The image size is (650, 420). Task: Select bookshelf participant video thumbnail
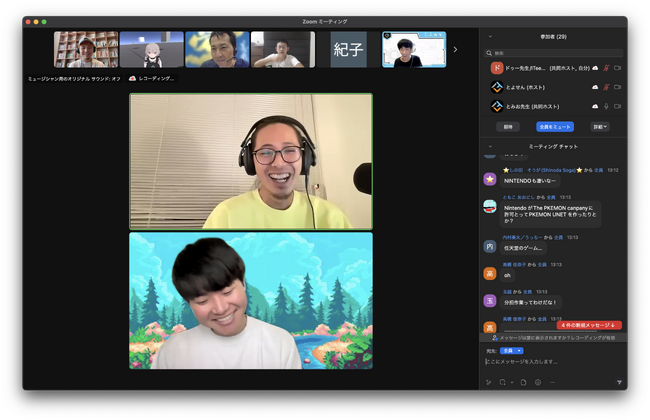86,49
